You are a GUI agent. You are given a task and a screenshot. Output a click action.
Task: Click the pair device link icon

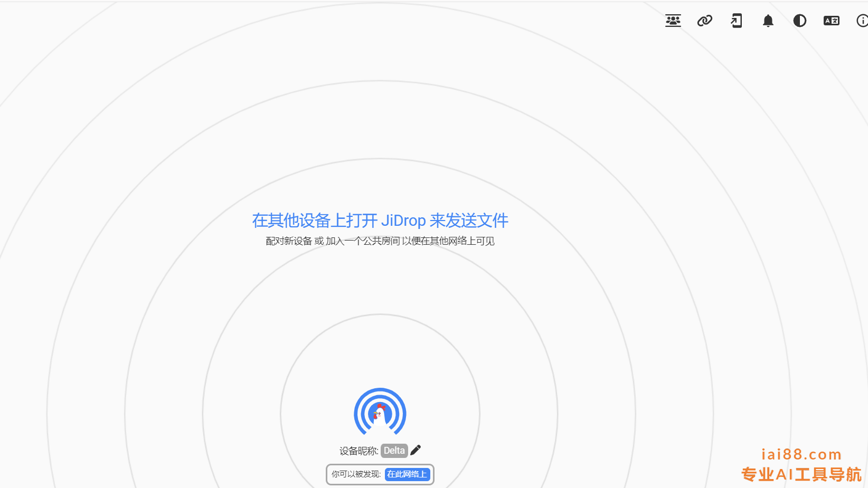(x=705, y=21)
